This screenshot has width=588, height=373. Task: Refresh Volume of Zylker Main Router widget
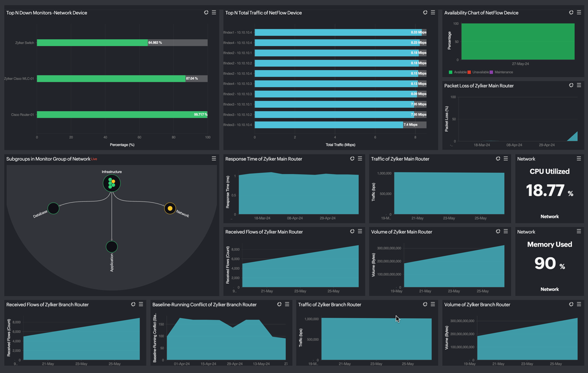pyautogui.click(x=498, y=231)
